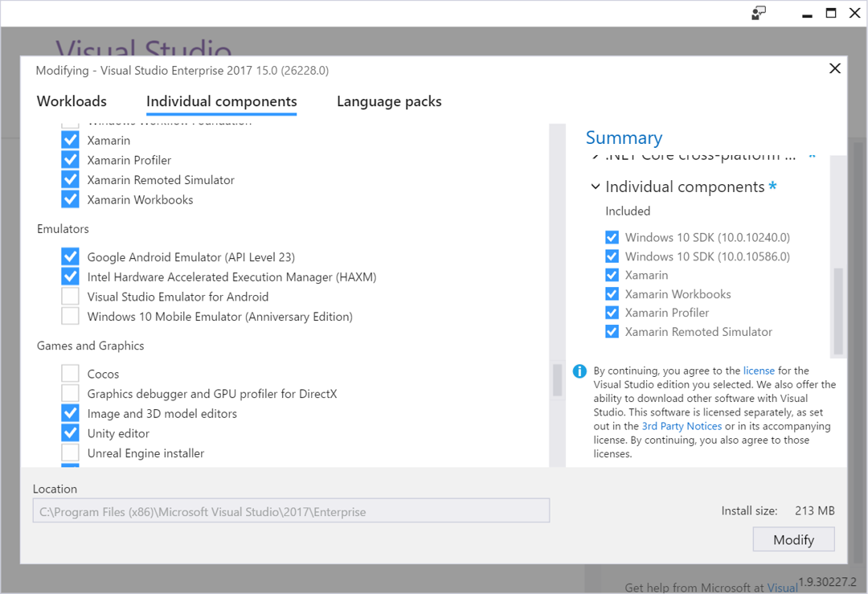
Task: Open the Language packs tab
Action: pyautogui.click(x=389, y=102)
